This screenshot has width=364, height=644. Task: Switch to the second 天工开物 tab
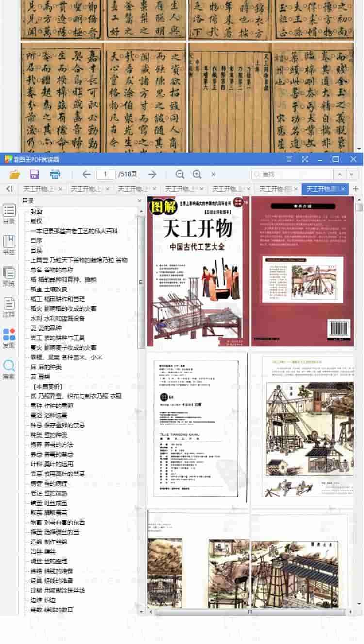[x=89, y=189]
